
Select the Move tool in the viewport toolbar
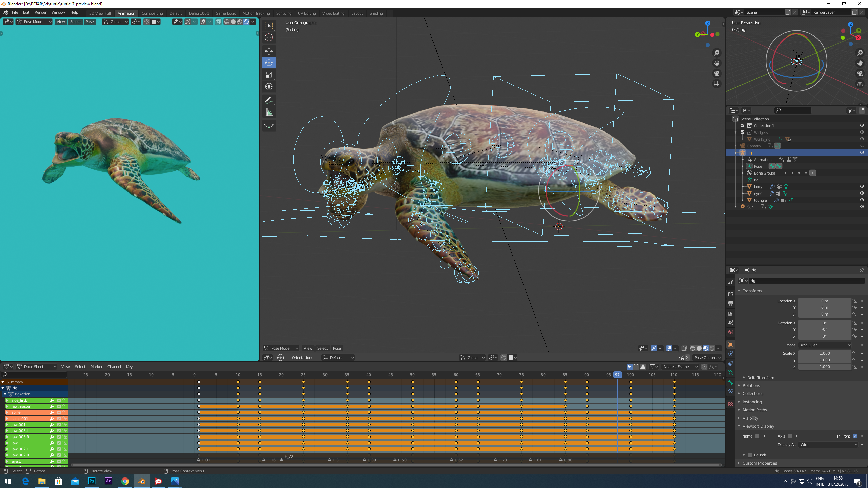(269, 51)
